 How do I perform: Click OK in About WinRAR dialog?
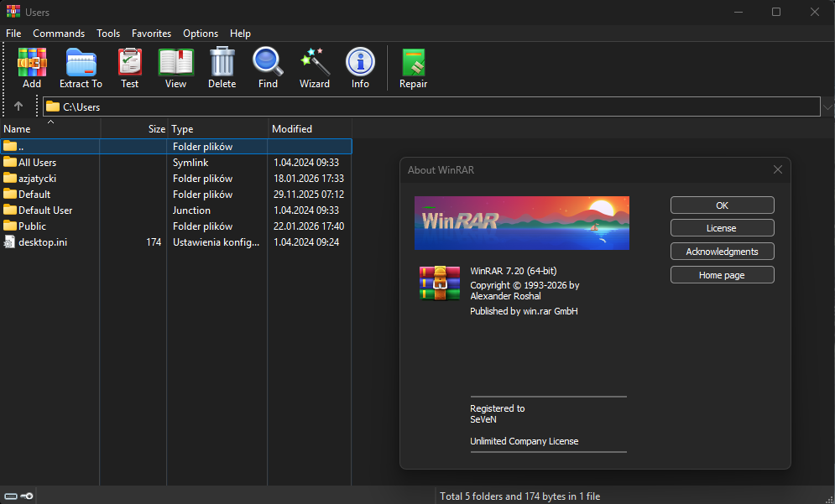click(x=722, y=205)
